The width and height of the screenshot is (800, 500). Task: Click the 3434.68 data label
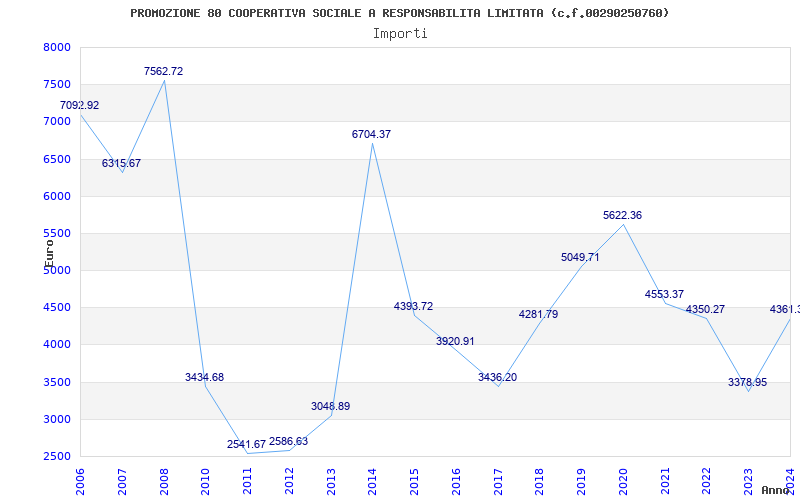(x=205, y=377)
